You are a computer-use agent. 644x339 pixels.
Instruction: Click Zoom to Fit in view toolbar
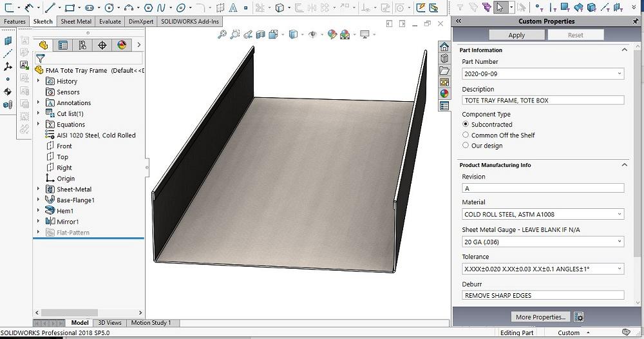[222, 35]
